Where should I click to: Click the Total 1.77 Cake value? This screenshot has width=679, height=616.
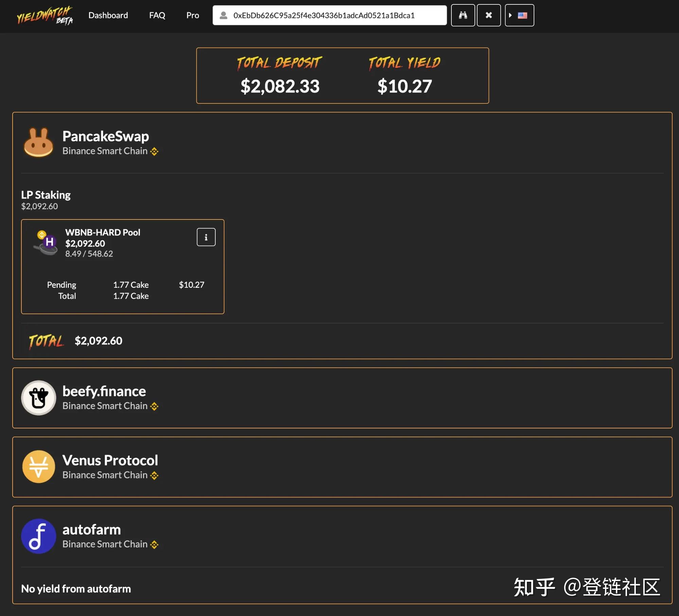(131, 296)
